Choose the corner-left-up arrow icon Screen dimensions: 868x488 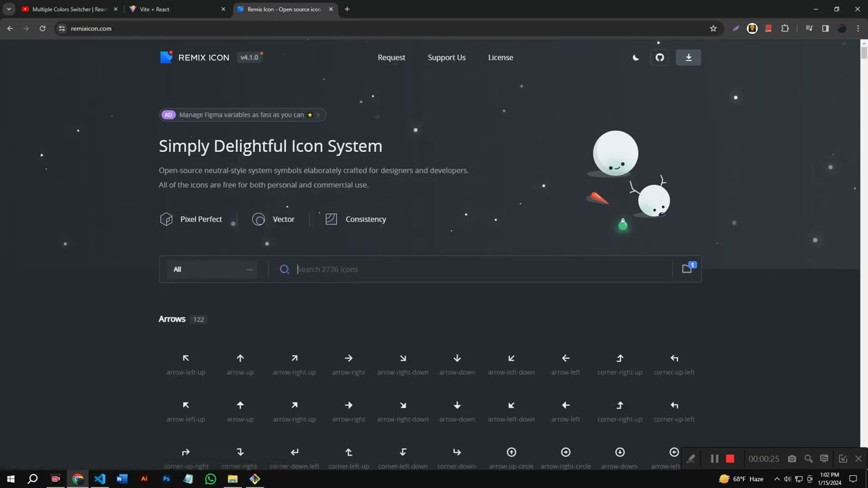(349, 452)
